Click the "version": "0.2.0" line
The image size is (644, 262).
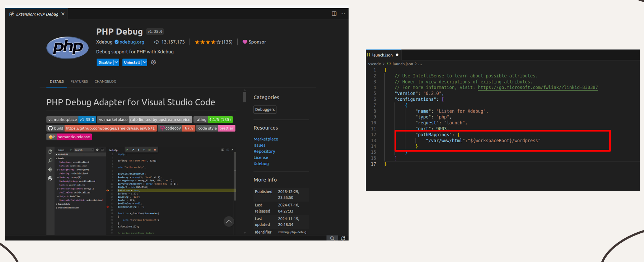tap(419, 93)
